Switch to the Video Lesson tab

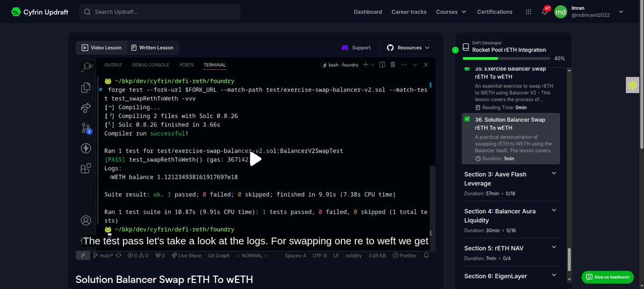pos(101,48)
